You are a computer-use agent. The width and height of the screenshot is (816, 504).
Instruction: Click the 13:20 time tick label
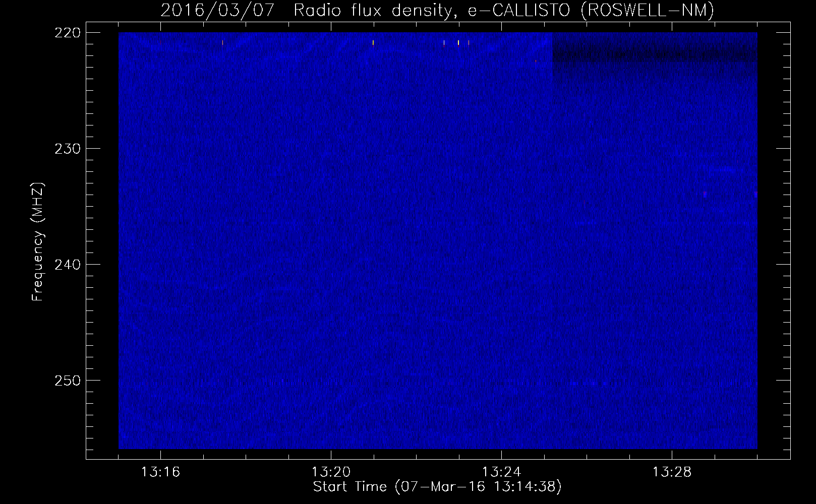[x=331, y=472]
